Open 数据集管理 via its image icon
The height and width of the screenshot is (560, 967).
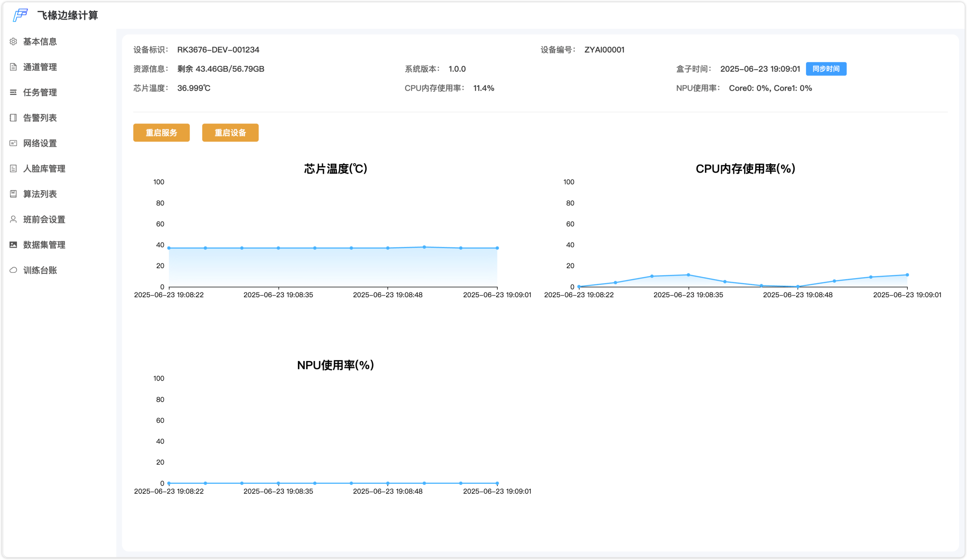13,245
